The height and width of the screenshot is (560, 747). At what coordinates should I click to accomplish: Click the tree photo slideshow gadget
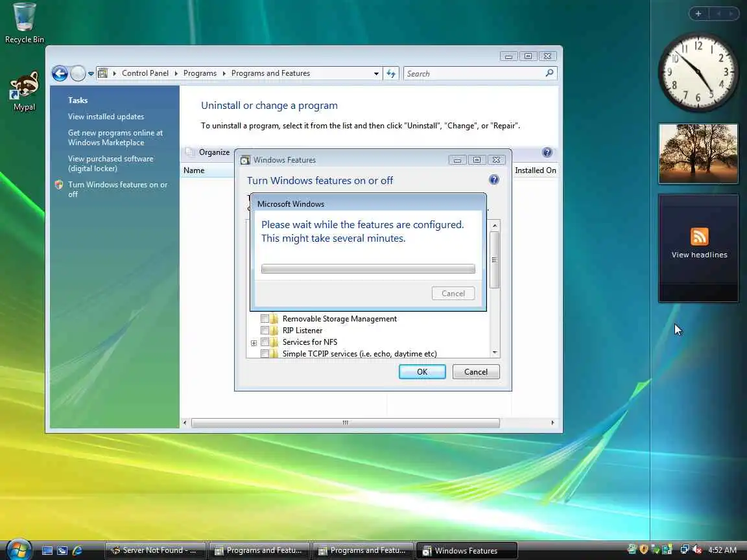click(698, 154)
